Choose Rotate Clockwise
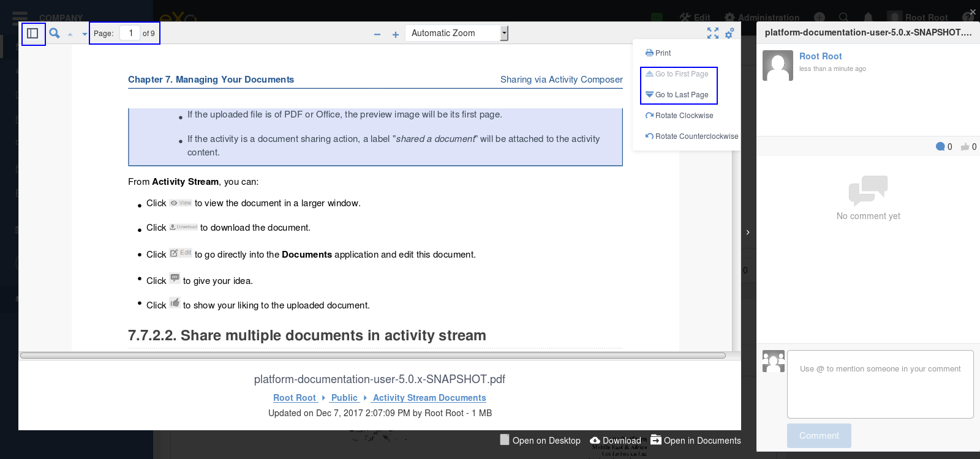 coord(679,116)
